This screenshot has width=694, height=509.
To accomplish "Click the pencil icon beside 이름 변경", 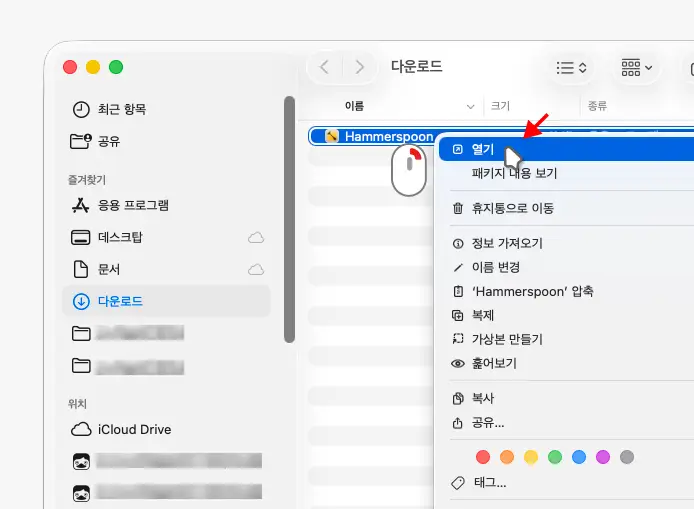I will click(458, 267).
